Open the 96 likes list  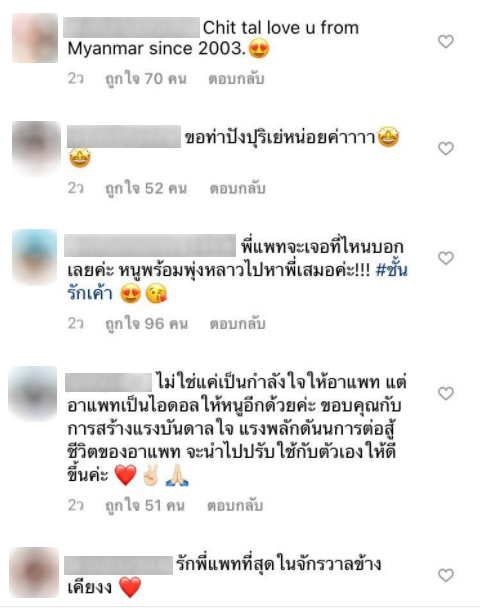146,324
